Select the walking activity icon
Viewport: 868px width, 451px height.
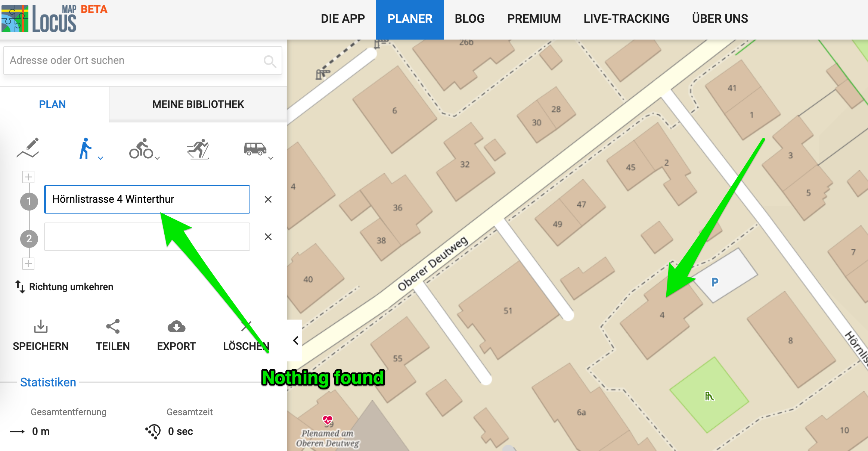click(85, 149)
